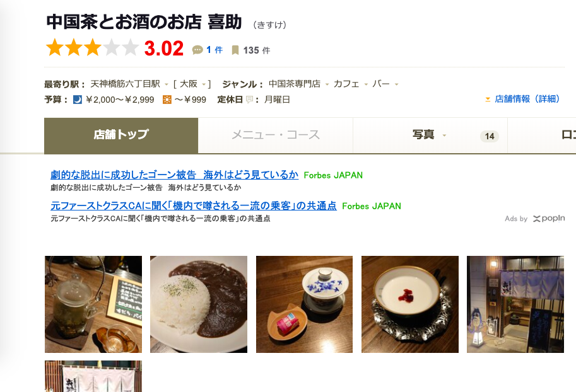Switch to the メニュー・コース tab
The height and width of the screenshot is (392, 576).
tap(276, 135)
